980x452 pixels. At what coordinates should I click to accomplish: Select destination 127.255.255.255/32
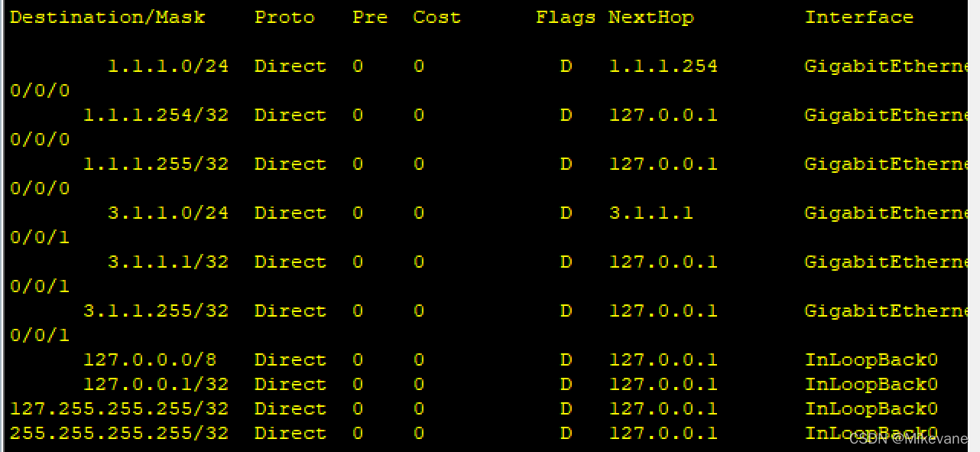coord(119,409)
